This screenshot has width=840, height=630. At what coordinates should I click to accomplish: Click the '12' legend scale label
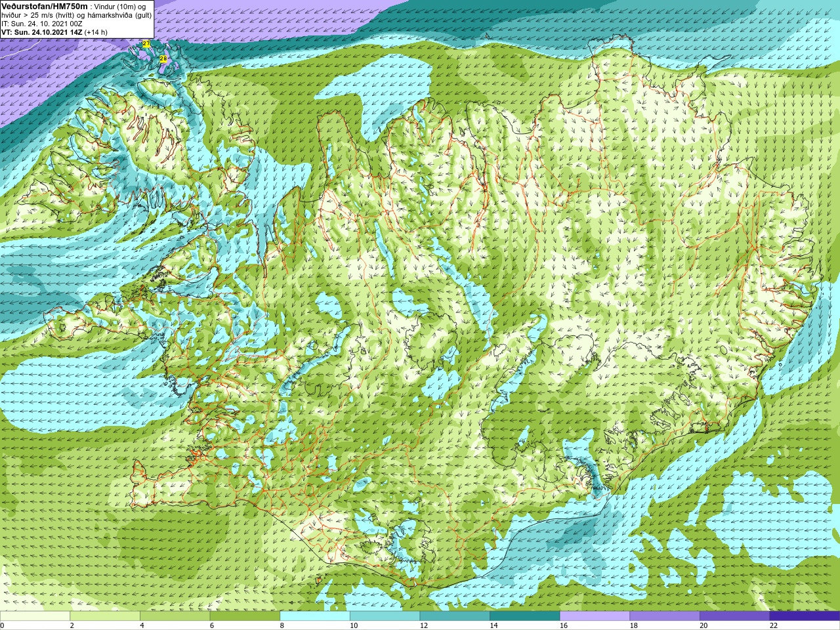coord(424,625)
